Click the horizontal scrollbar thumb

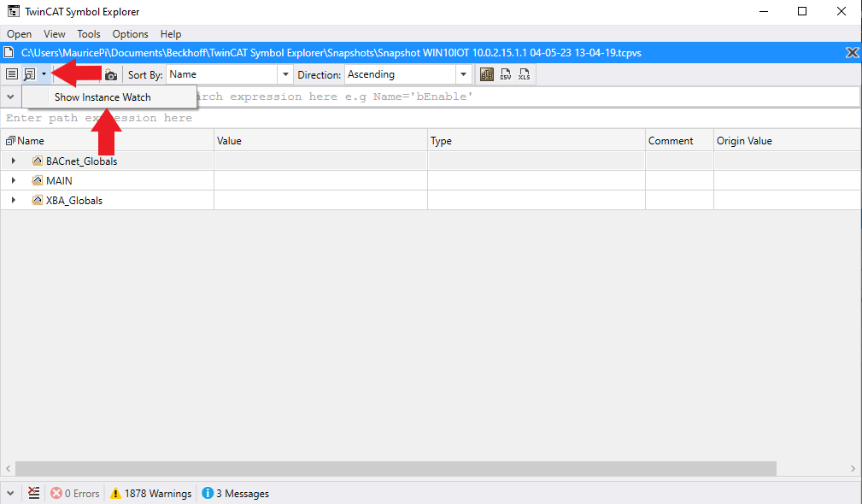396,468
